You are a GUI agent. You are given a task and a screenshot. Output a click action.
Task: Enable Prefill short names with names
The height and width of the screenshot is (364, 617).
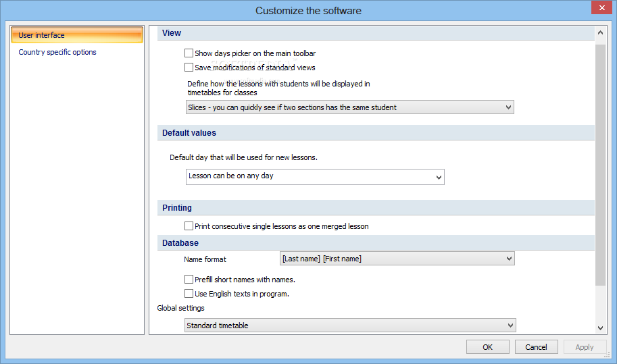click(189, 280)
